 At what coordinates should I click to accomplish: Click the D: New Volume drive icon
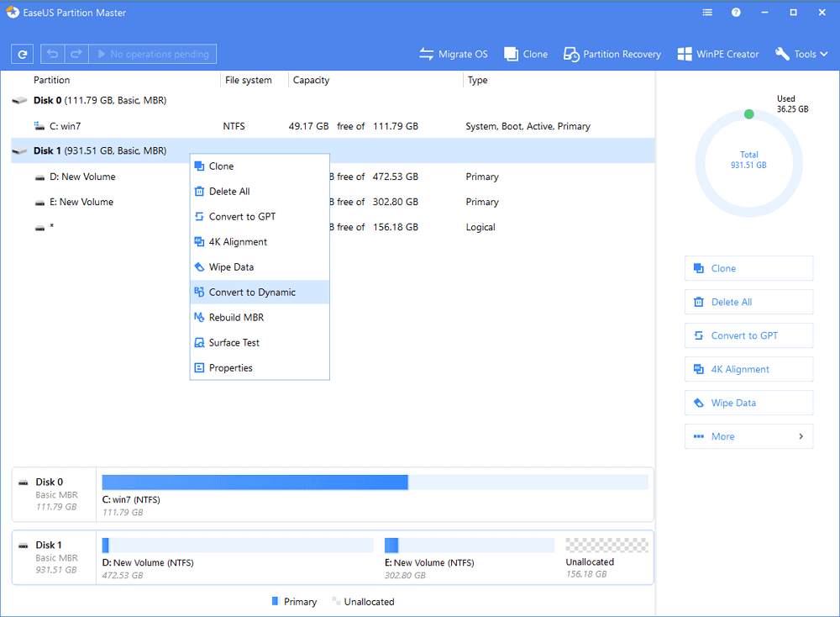coord(39,177)
